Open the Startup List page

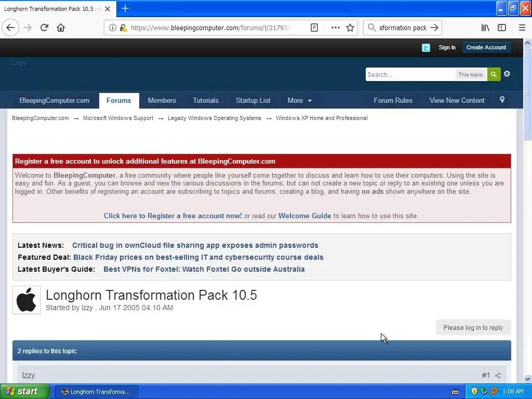coord(253,100)
